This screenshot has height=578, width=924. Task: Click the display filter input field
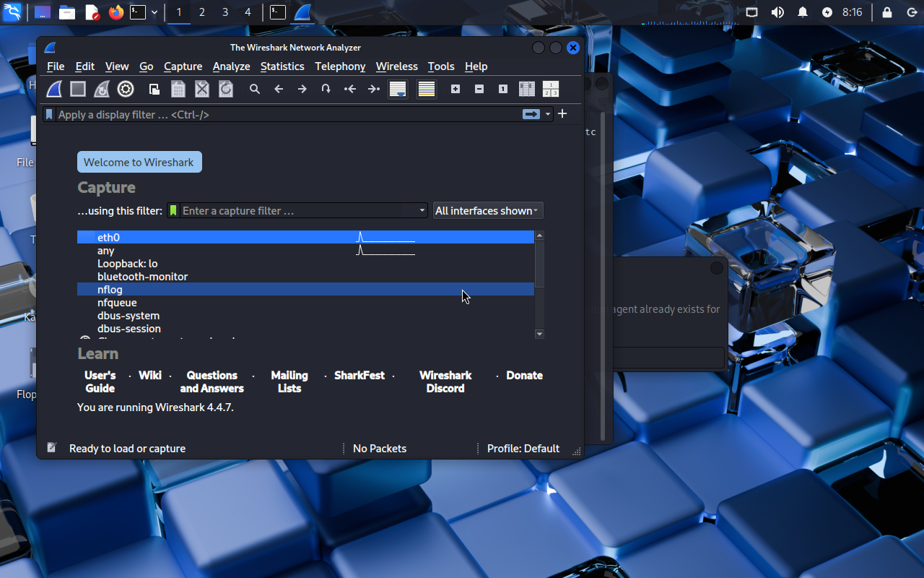(x=287, y=114)
